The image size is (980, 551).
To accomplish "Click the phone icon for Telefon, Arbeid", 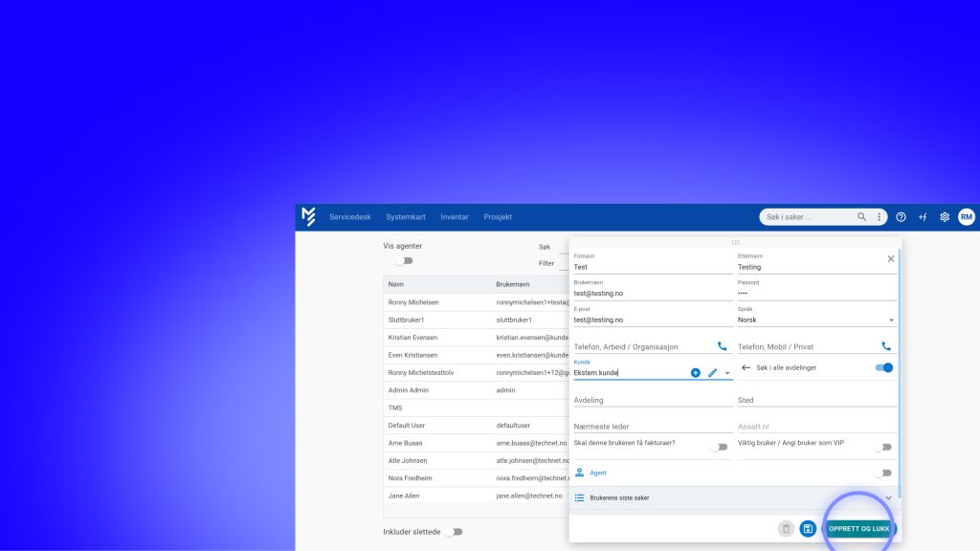I will [722, 346].
